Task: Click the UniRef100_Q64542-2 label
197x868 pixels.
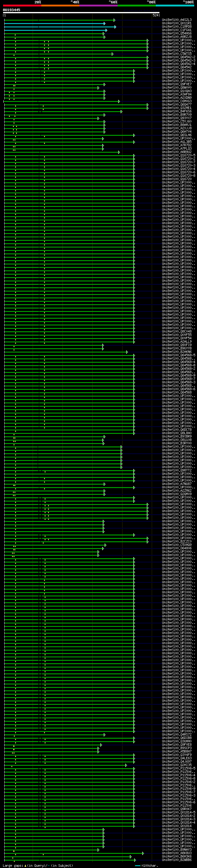Action: 179,57
